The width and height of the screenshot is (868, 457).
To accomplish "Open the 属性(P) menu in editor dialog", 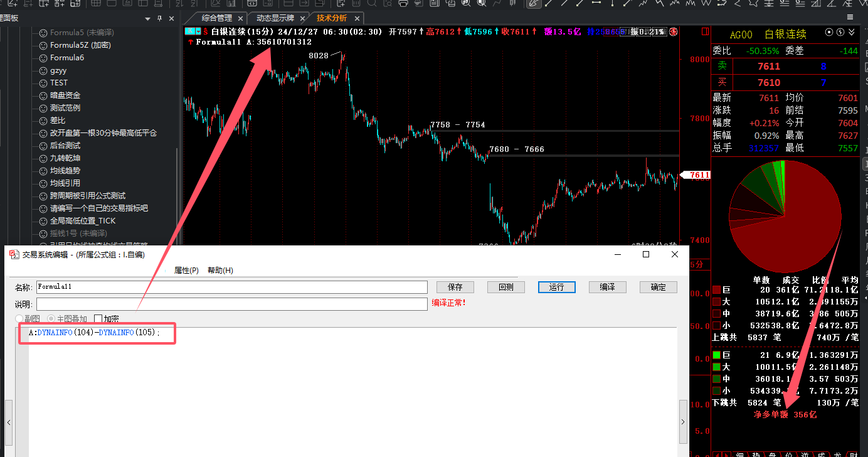I will pos(186,270).
